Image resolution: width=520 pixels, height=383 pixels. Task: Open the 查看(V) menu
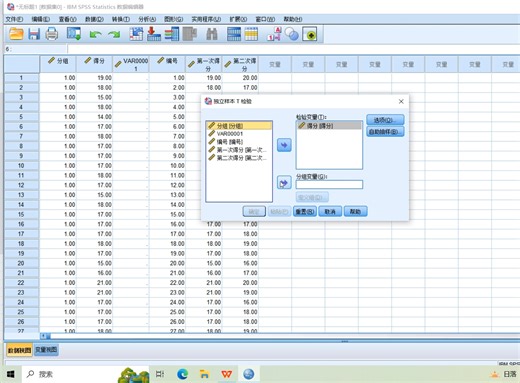point(68,19)
